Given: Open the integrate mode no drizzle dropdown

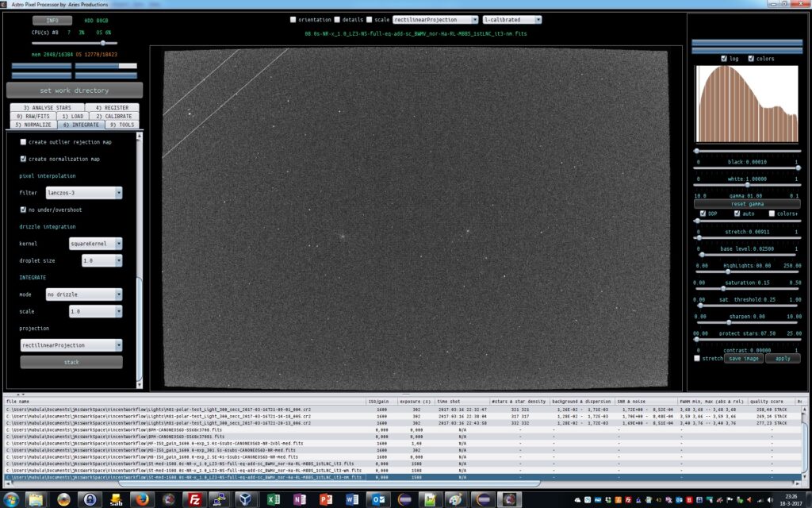Looking at the screenshot, I should [84, 294].
